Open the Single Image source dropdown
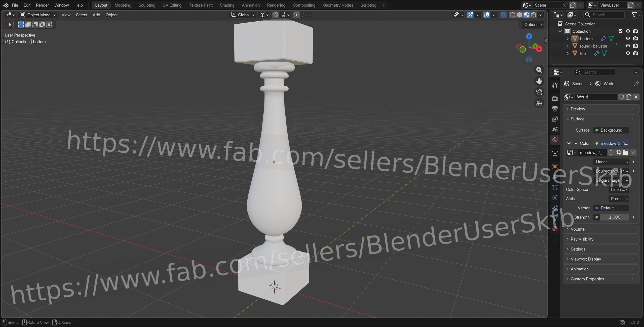This screenshot has height=327, width=644. (x=611, y=180)
